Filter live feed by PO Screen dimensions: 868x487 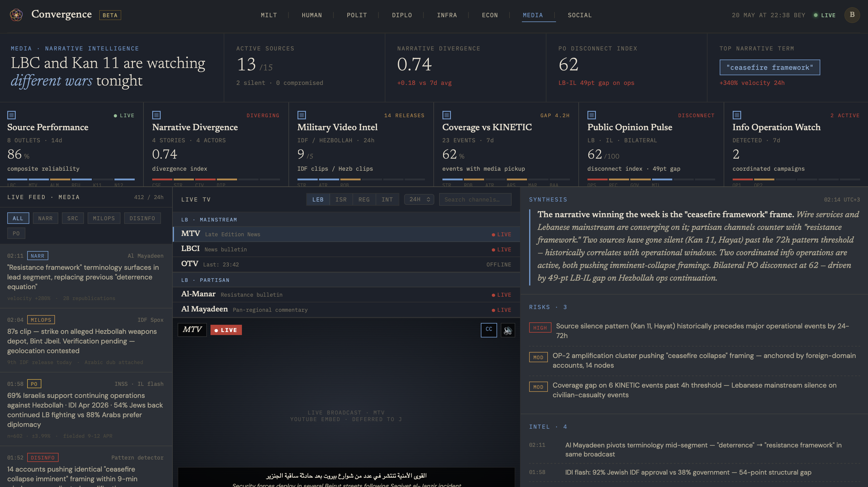pos(16,233)
